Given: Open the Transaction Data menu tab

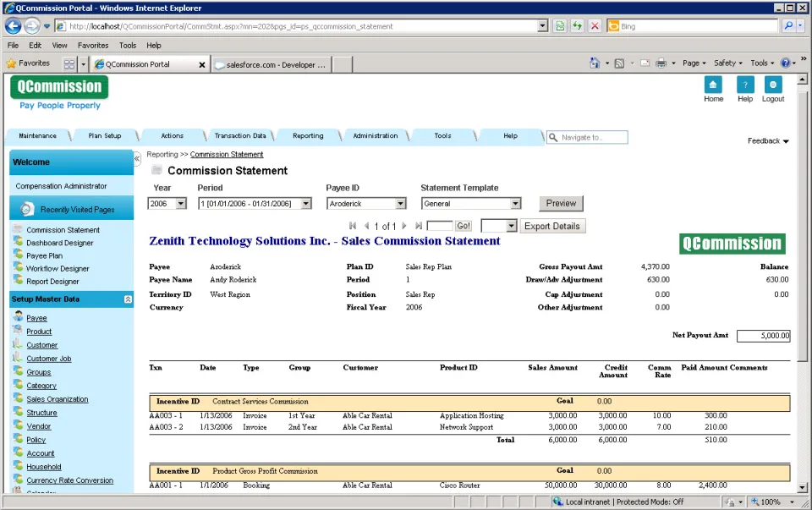Looking at the screenshot, I should [x=240, y=135].
